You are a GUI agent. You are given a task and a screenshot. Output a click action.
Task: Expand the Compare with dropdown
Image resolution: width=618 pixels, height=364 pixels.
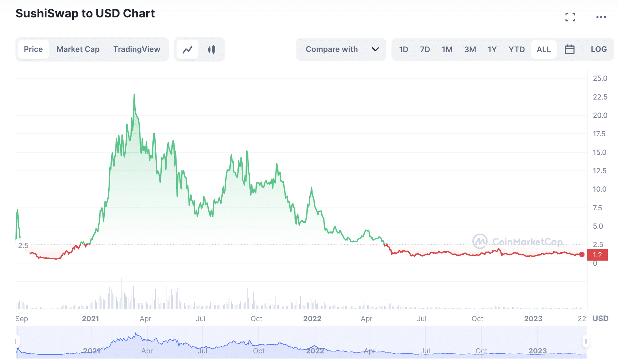(341, 49)
